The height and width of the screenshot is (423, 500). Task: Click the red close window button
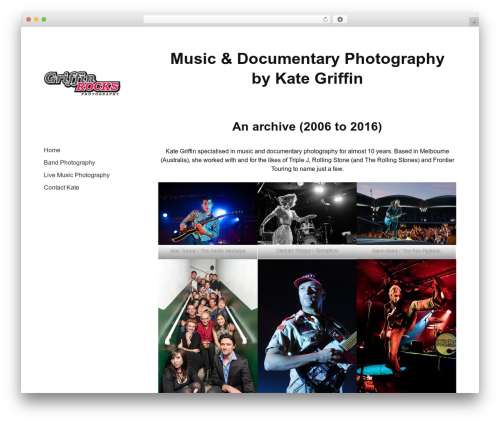29,19
